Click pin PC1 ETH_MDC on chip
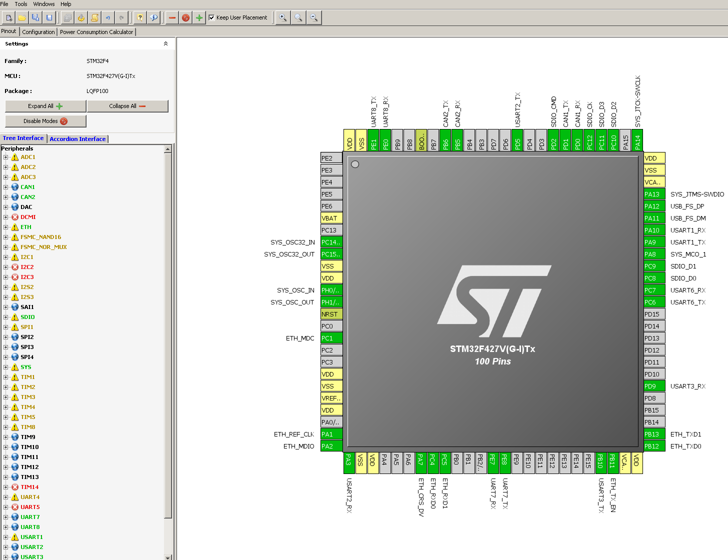The image size is (728, 560). 331,338
